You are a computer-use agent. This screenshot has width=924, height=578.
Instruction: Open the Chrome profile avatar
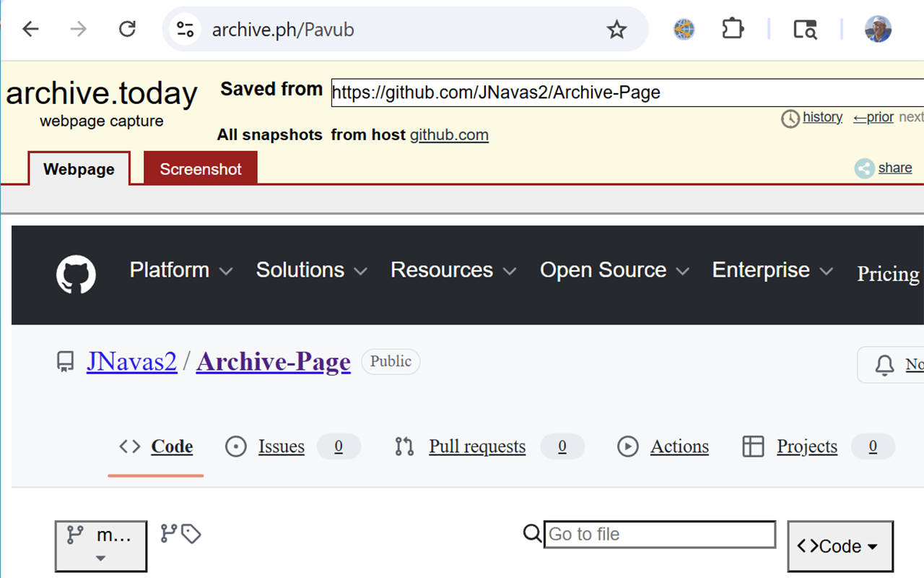click(878, 29)
